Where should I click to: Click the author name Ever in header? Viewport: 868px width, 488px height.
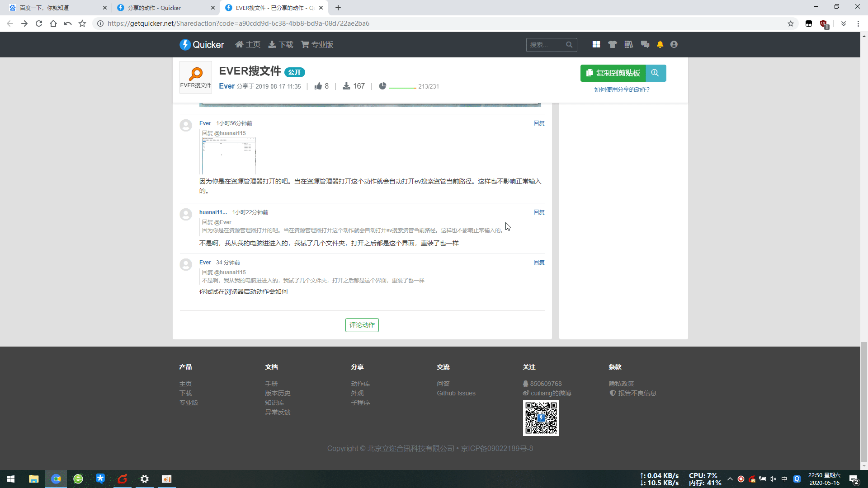coord(227,86)
